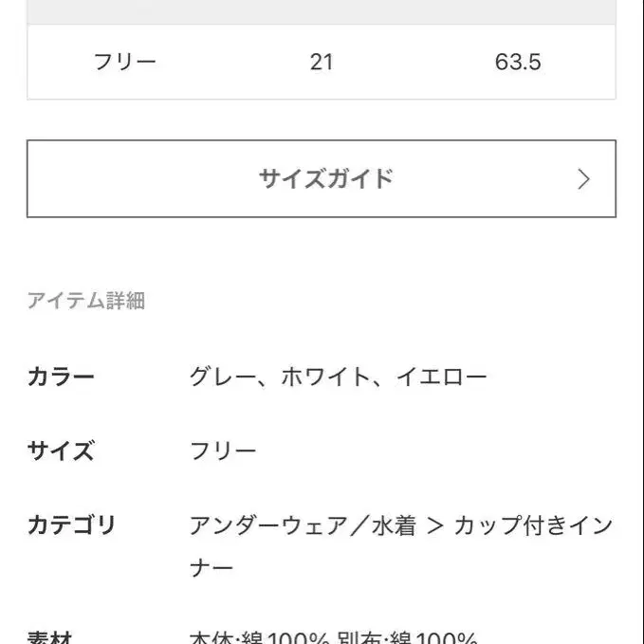Click the サイズ label in item details
Viewport: 644px width, 644px height.
click(x=61, y=451)
